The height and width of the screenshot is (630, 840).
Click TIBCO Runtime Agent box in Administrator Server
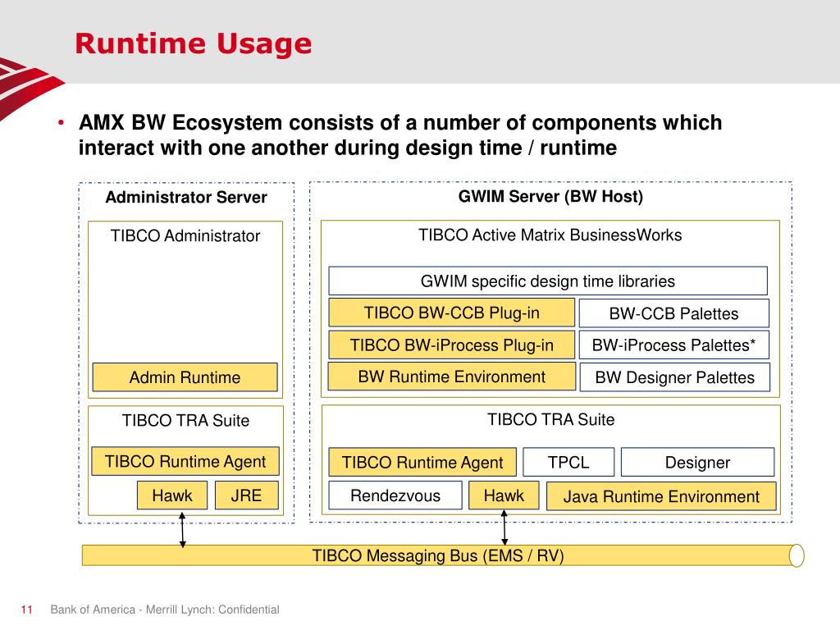pos(185,461)
